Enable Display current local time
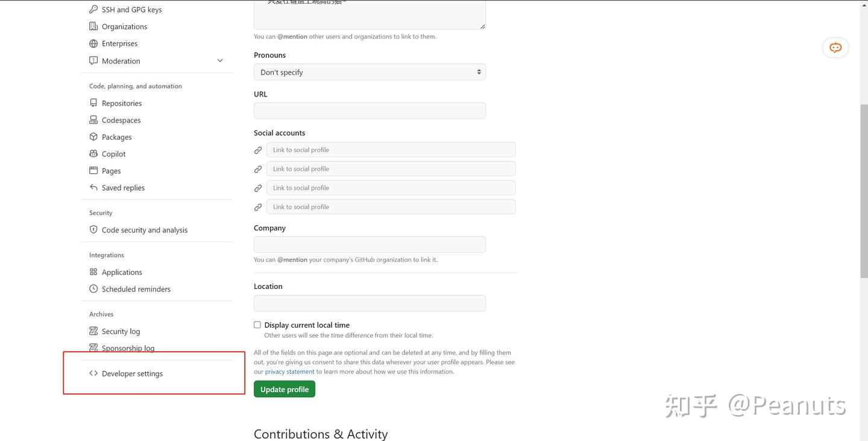The width and height of the screenshot is (868, 441). tap(257, 325)
